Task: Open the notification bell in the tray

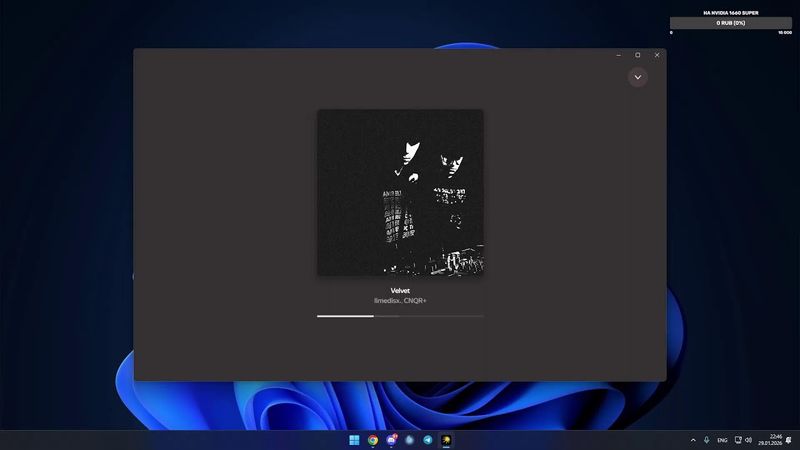Action: [789, 440]
